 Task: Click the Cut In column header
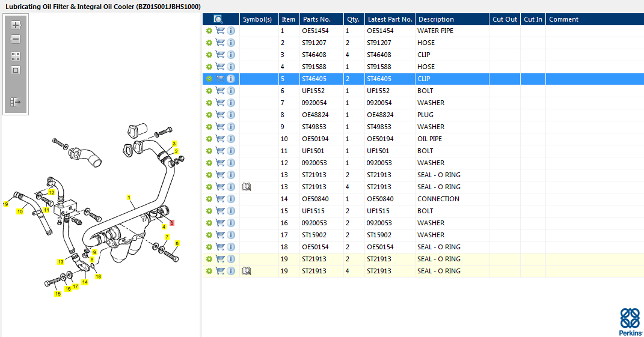click(x=533, y=19)
